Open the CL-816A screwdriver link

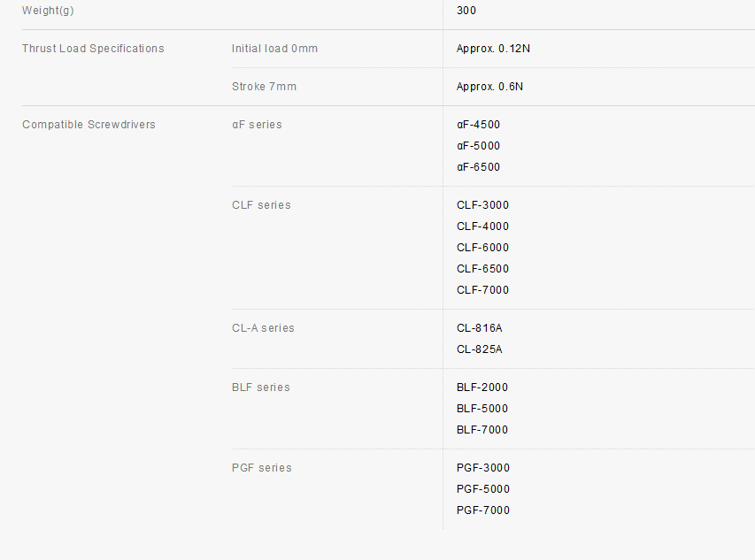[479, 328]
